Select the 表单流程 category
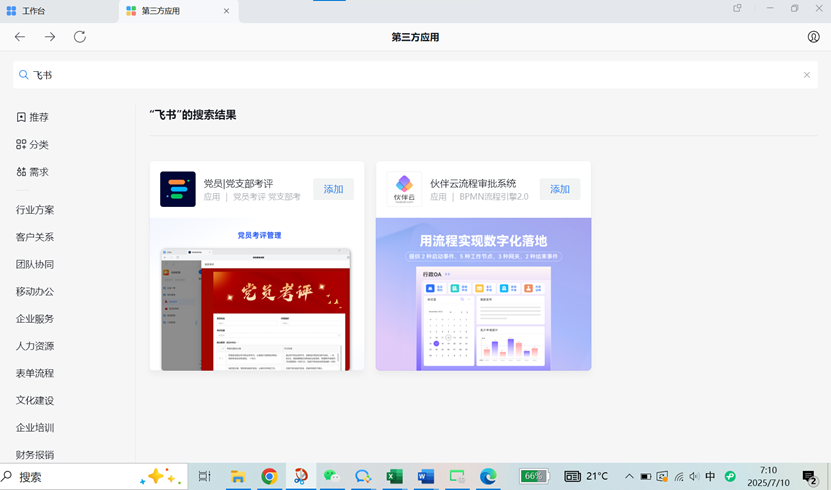The width and height of the screenshot is (831, 490). [35, 373]
